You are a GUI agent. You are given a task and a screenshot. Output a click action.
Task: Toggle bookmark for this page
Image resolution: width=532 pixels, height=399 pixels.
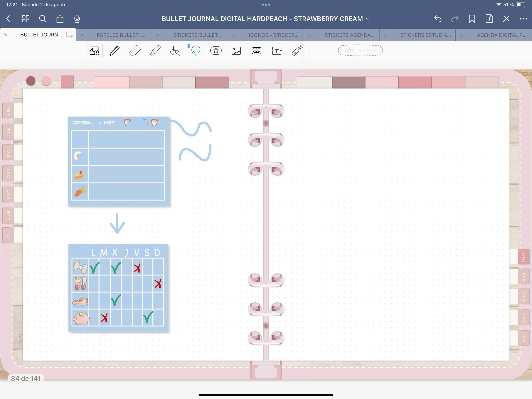[472, 19]
